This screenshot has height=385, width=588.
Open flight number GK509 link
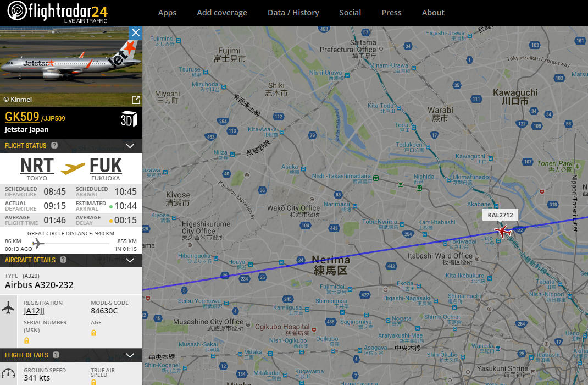[22, 117]
